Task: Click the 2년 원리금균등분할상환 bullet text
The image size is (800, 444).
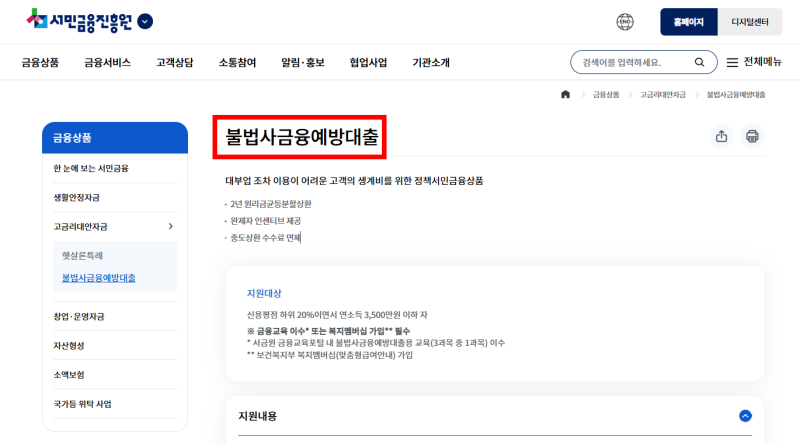Action: tap(270, 204)
